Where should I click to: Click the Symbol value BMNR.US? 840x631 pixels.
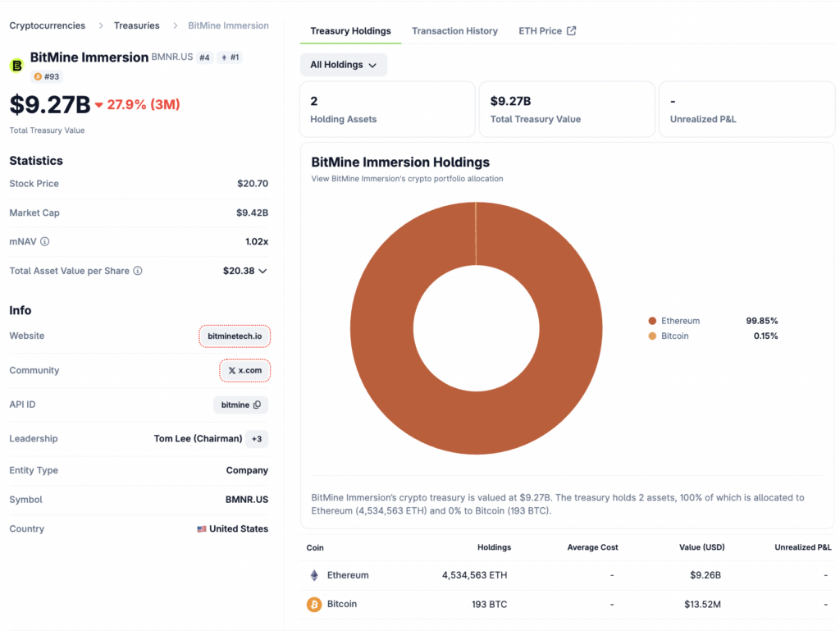coord(246,500)
